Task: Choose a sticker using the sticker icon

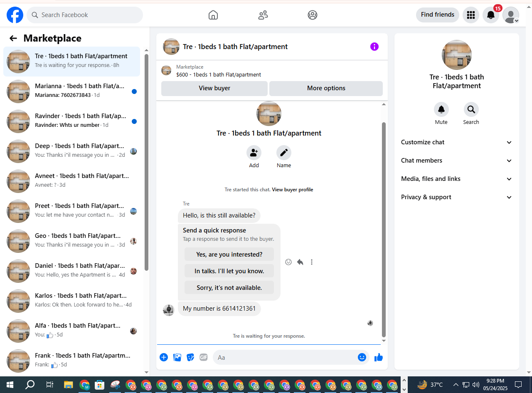Action: (x=190, y=357)
